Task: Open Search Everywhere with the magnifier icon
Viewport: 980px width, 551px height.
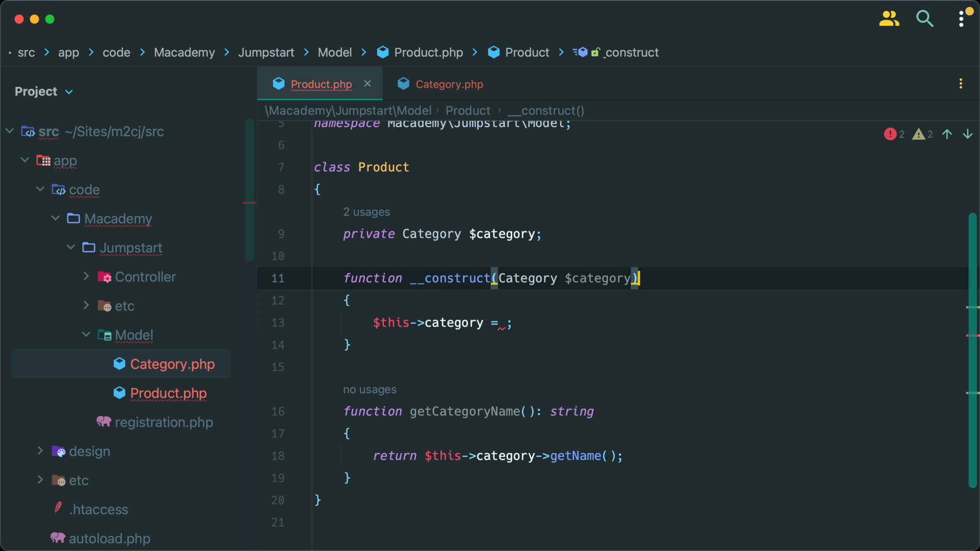Action: point(924,19)
